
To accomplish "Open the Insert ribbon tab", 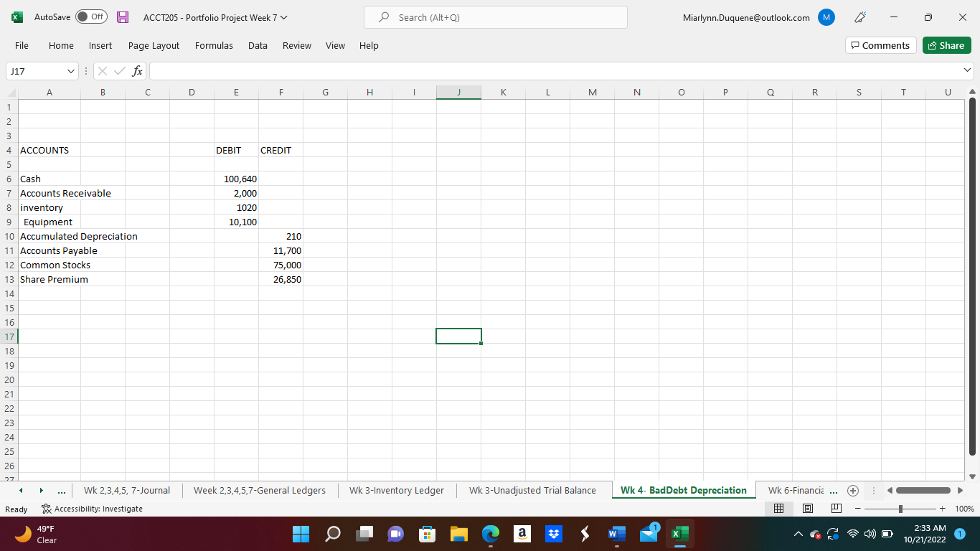I will coord(100,45).
